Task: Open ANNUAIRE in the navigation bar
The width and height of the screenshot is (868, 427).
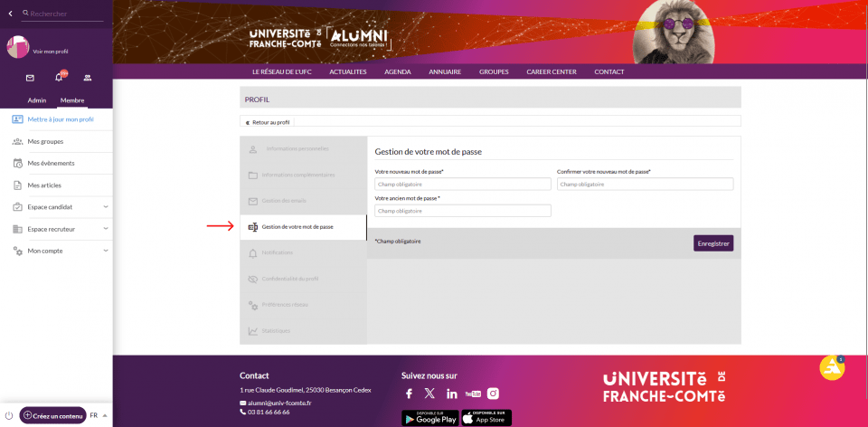Action: (x=445, y=71)
